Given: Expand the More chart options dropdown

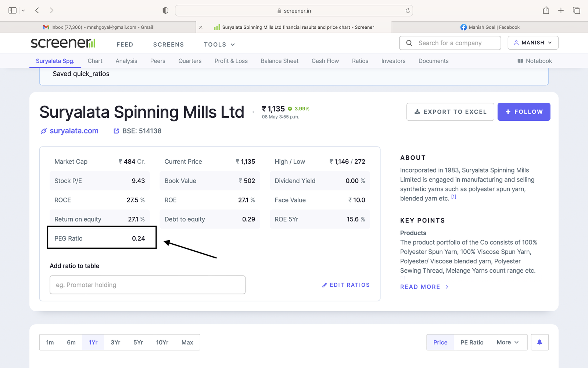Looking at the screenshot, I should click(x=508, y=342).
